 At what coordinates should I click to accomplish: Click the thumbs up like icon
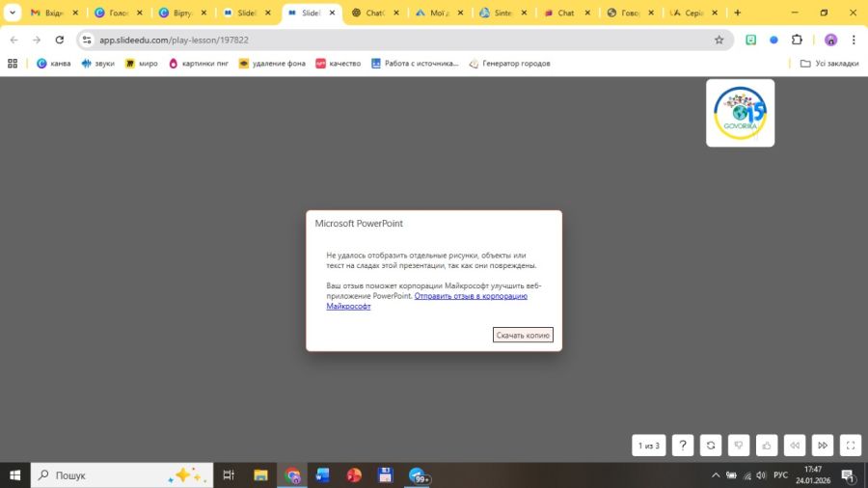(767, 445)
